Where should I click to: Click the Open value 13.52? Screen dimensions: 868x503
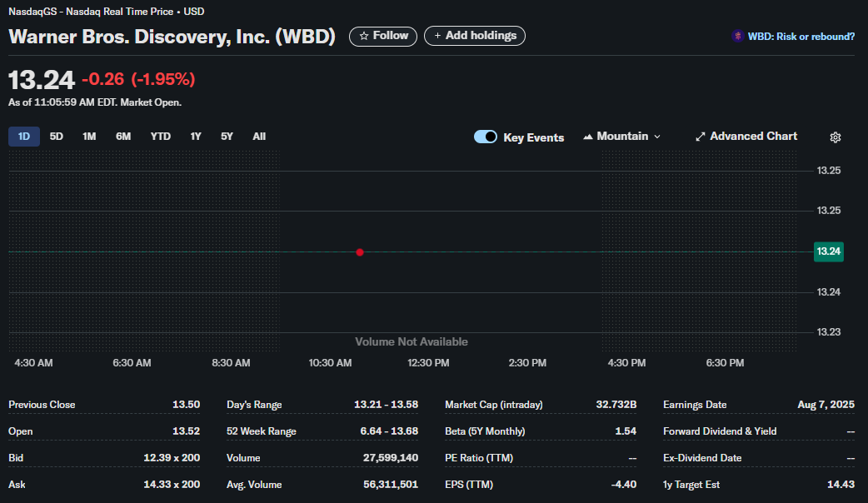(x=186, y=431)
